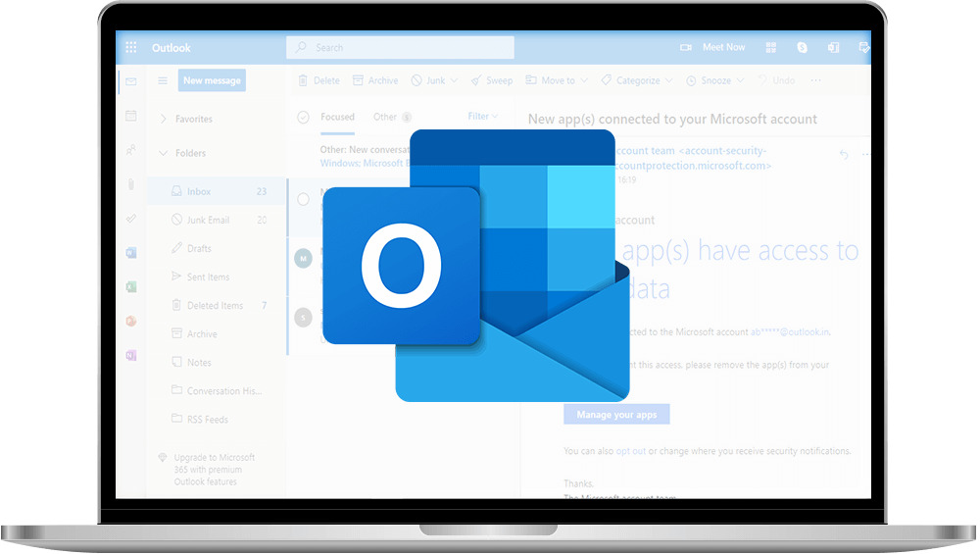Click the S sender avatar
Viewport: 980px width, 554px height.
[303, 318]
